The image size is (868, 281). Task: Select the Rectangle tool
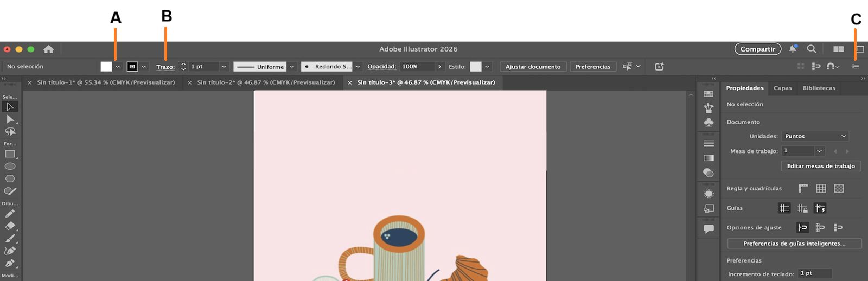tap(10, 154)
